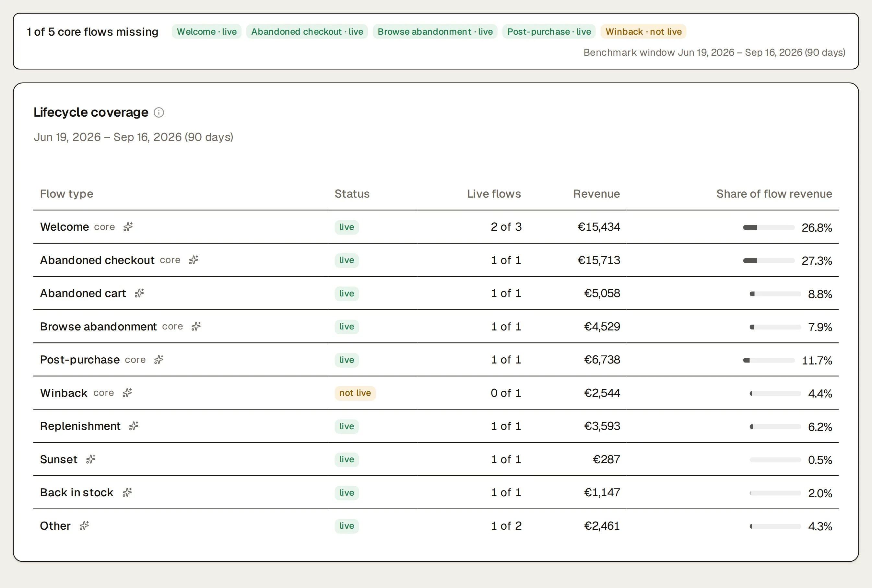The height and width of the screenshot is (588, 872).
Task: Click the Live flows column header
Action: (x=494, y=194)
